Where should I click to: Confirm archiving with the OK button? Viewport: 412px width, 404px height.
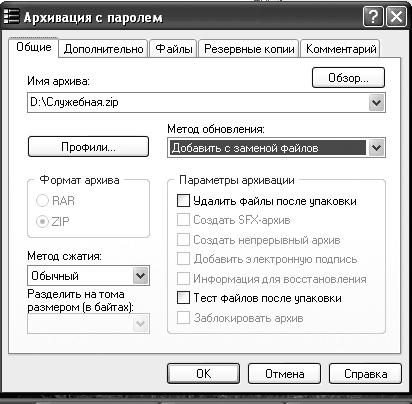click(x=203, y=374)
